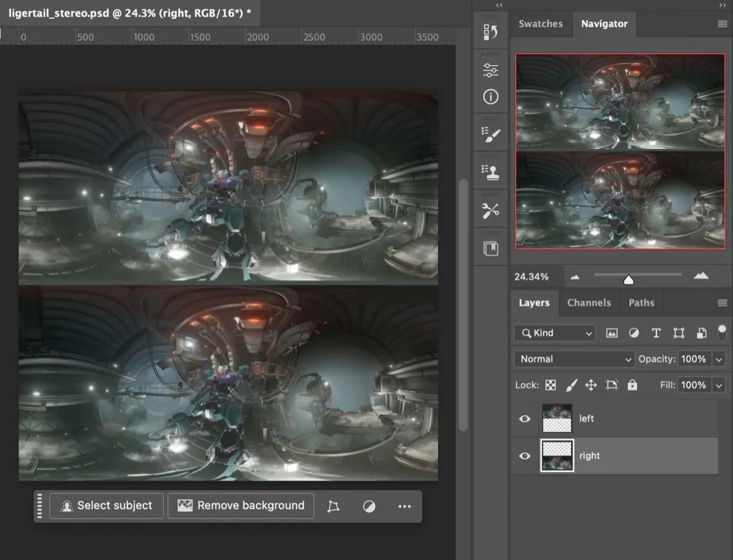Screen dimensions: 733x560
Task: Open the Opacity slider dropdown arrow
Action: click(719, 359)
